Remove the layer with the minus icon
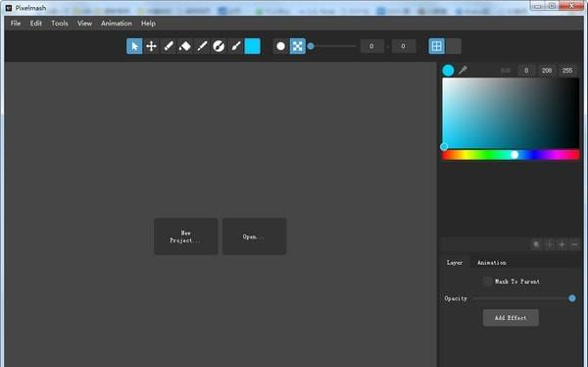Screen dimensions: 588x367 (574, 244)
